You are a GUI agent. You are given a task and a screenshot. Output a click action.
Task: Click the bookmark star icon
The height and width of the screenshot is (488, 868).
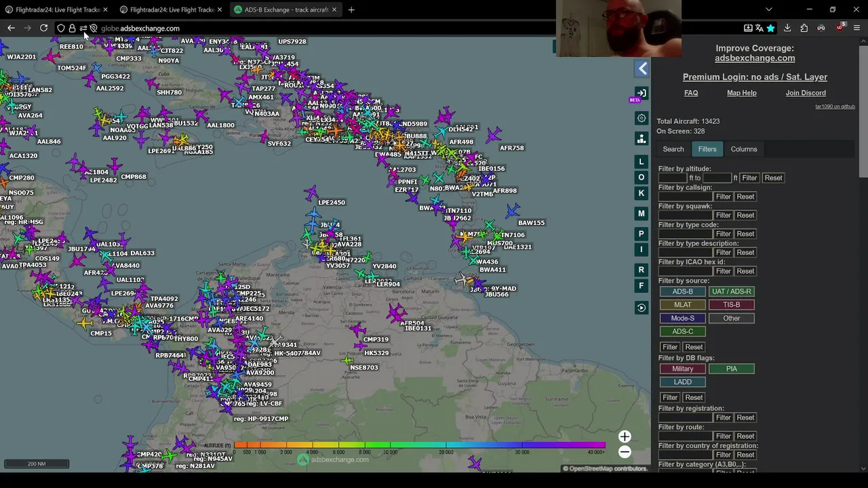click(x=770, y=28)
